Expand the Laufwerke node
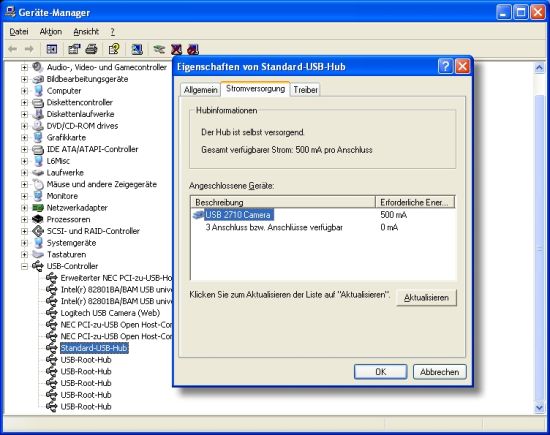The width and height of the screenshot is (550, 435). pyautogui.click(x=24, y=173)
